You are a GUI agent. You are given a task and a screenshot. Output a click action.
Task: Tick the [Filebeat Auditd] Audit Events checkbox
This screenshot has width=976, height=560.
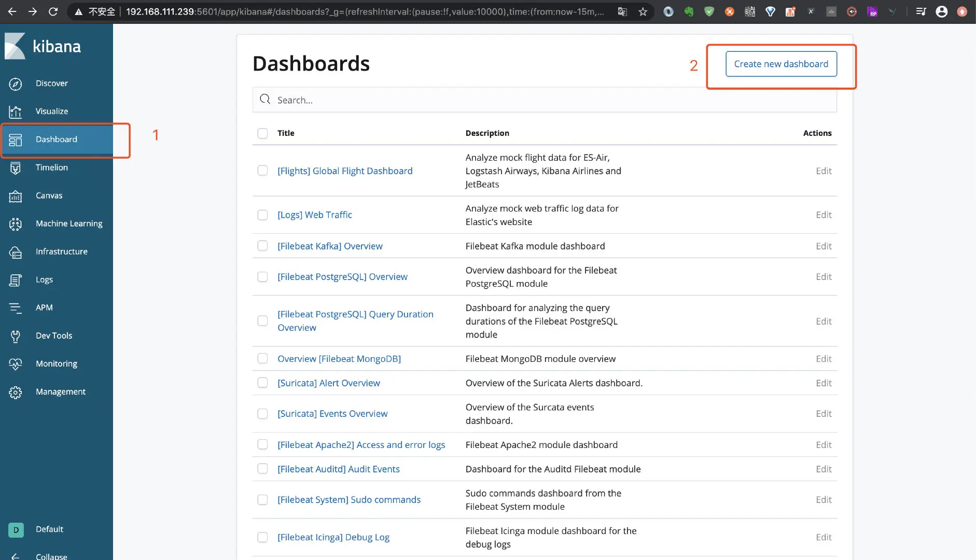[x=263, y=469]
